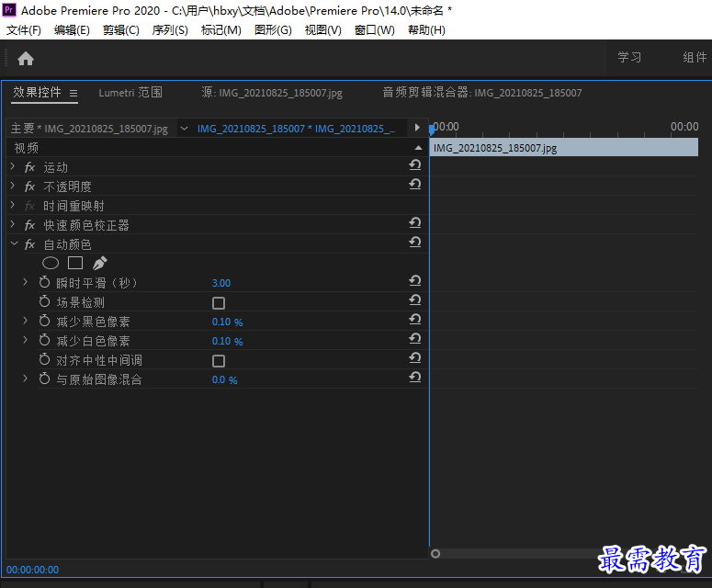The height and width of the screenshot is (588, 712).
Task: Open the 剪辑(C) menu
Action: (120, 30)
